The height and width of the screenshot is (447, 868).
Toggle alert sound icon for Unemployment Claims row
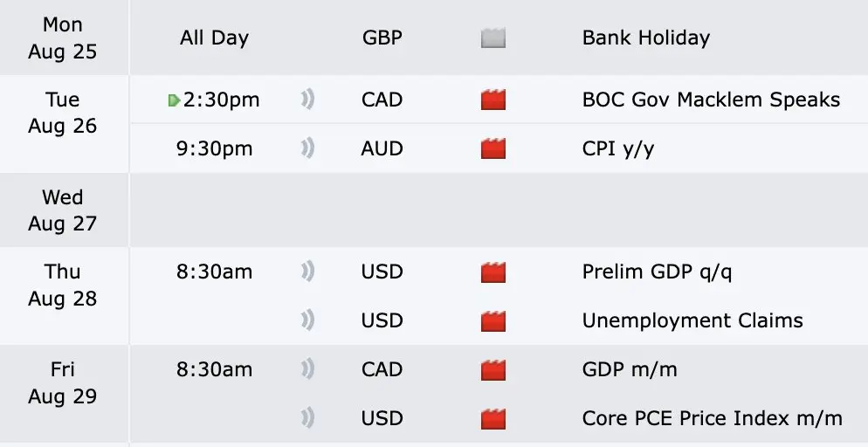308,320
